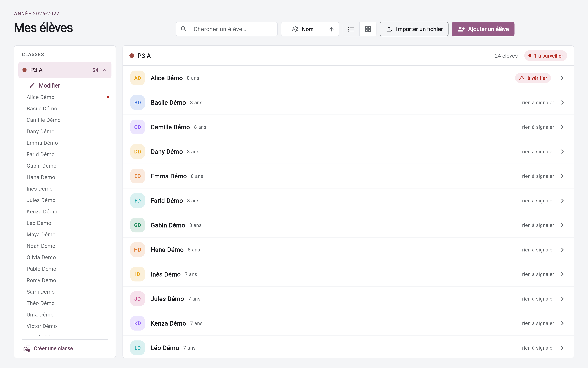Click the KD avatar icon
588x368 pixels.
(x=137, y=323)
